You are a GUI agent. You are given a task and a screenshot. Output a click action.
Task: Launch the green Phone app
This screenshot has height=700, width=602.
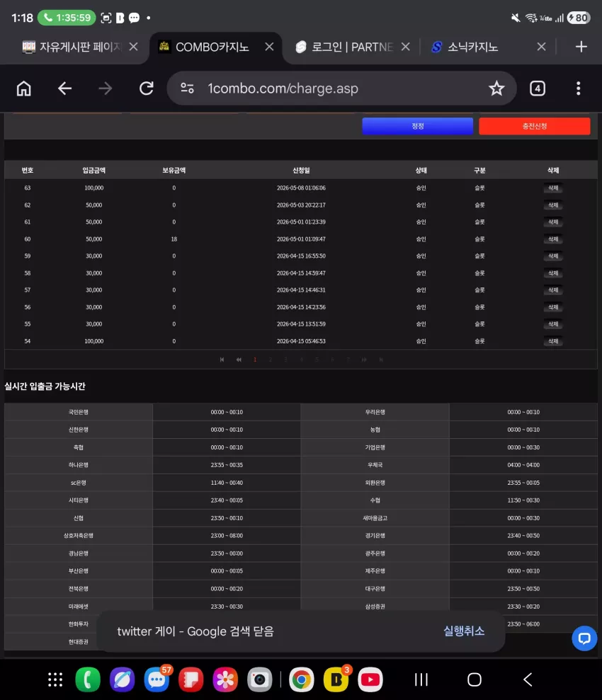point(88,679)
